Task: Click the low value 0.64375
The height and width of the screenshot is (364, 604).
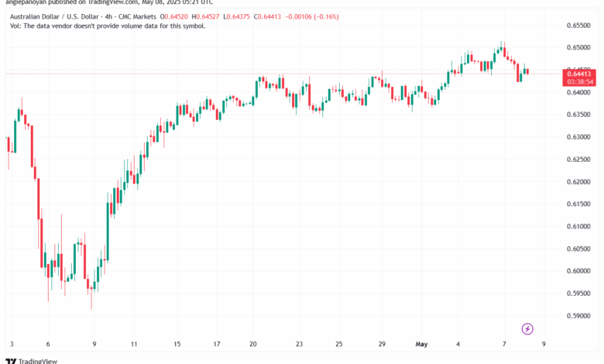Action: [238, 16]
